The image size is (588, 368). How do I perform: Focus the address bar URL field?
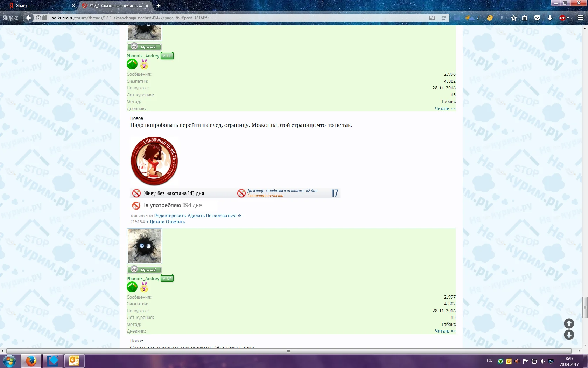tap(238, 18)
